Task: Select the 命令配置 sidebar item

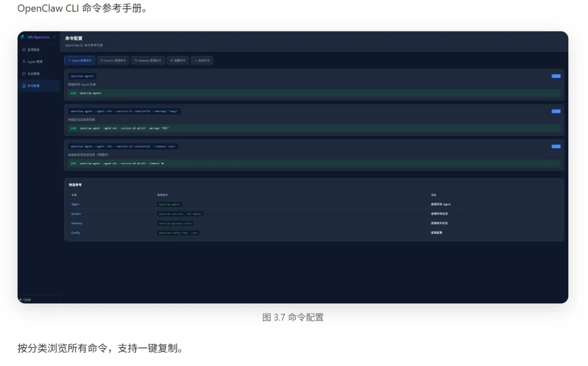Action: [x=39, y=86]
